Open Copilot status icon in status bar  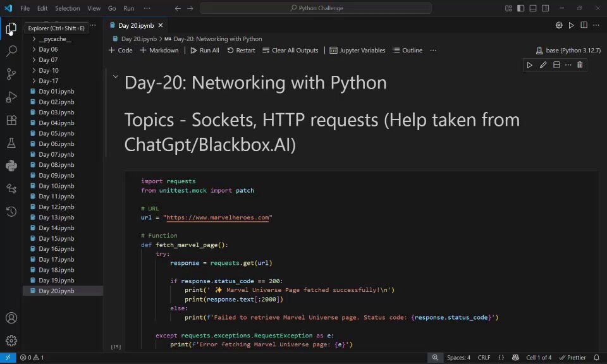(x=515, y=358)
